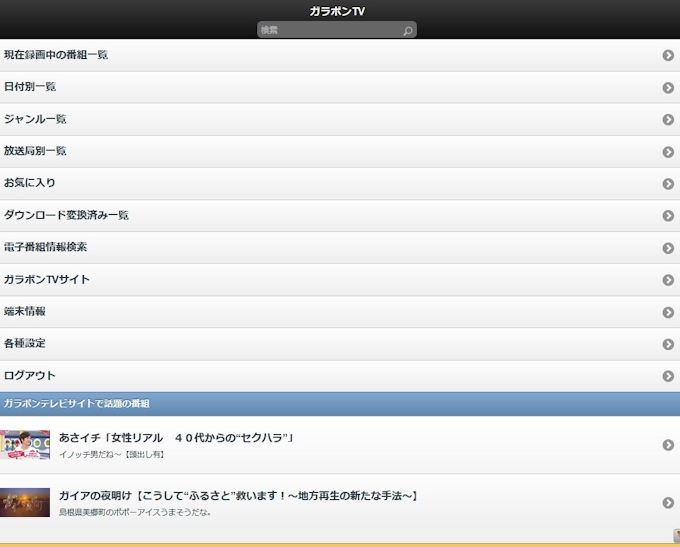Click arrow icon beside 電子番組情報検索
The image size is (680, 547).
tap(668, 248)
